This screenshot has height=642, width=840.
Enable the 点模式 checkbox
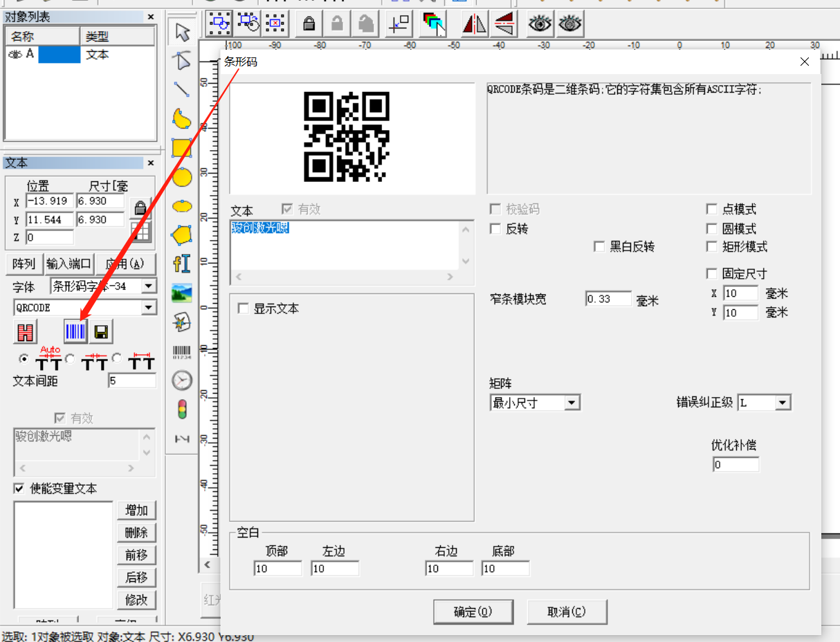coord(711,209)
